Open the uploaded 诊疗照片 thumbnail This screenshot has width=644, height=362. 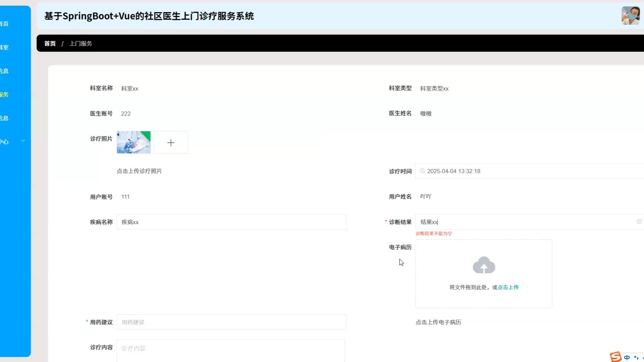pos(134,142)
